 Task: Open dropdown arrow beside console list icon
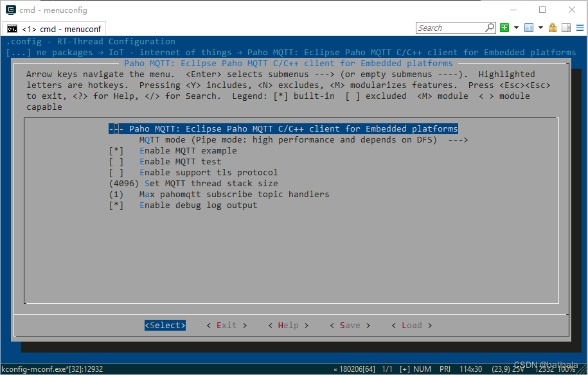point(540,28)
